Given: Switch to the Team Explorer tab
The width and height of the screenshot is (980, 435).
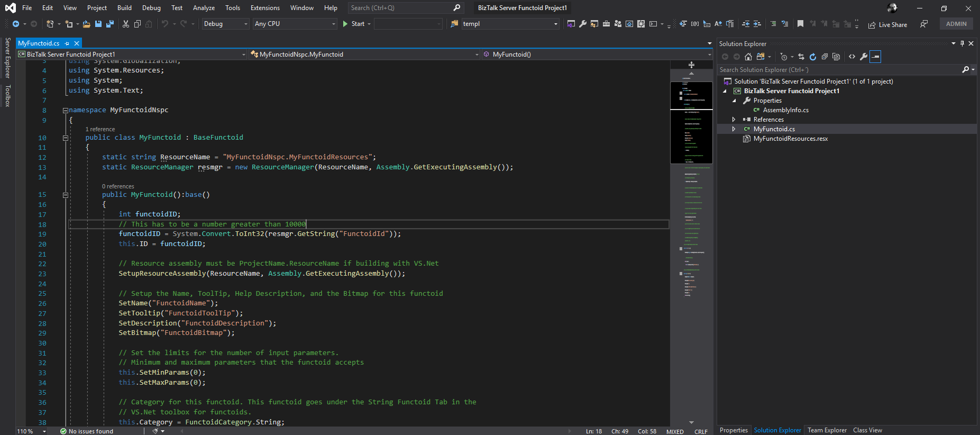Looking at the screenshot, I should [x=827, y=430].
